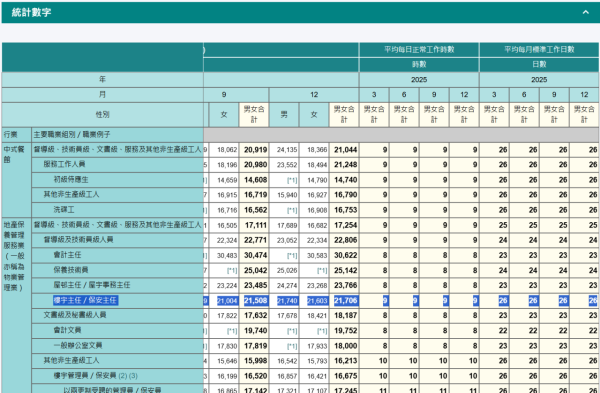Viewport: 600px width, 393px height.
Task: Click the 21,248 total value
Action: 346,165
